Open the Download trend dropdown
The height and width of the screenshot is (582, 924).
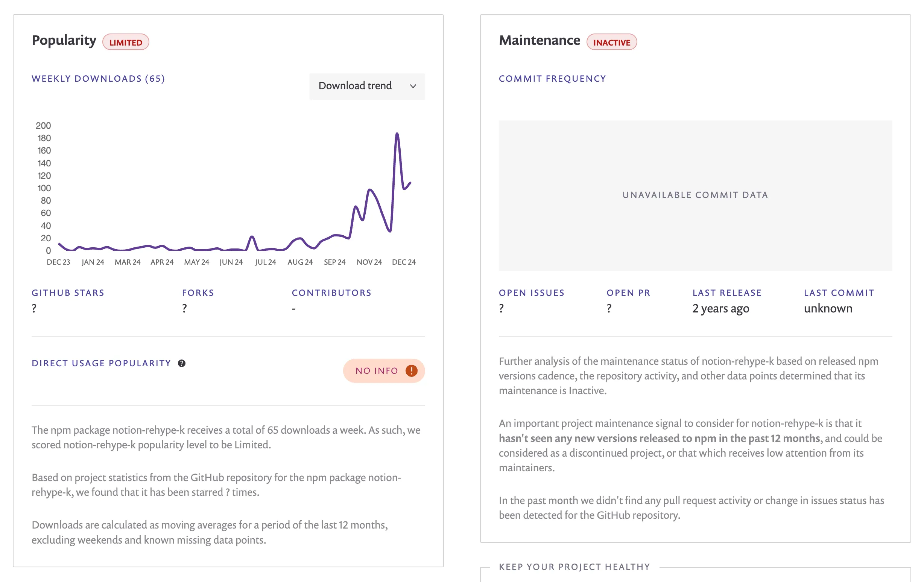click(x=366, y=86)
